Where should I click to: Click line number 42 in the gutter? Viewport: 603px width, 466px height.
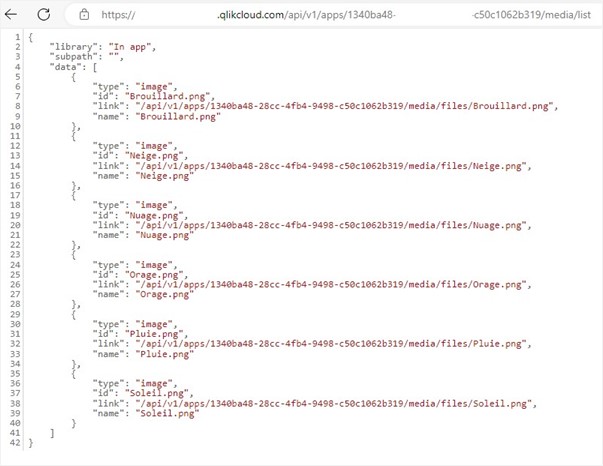[15, 443]
